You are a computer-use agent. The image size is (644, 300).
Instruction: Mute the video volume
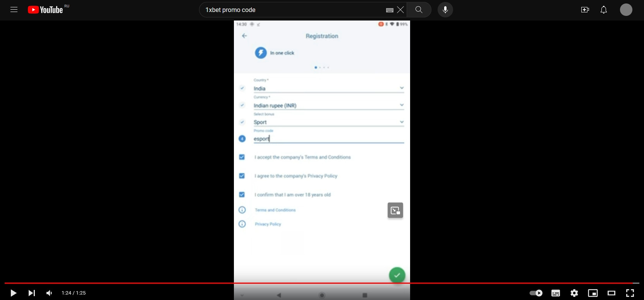49,293
